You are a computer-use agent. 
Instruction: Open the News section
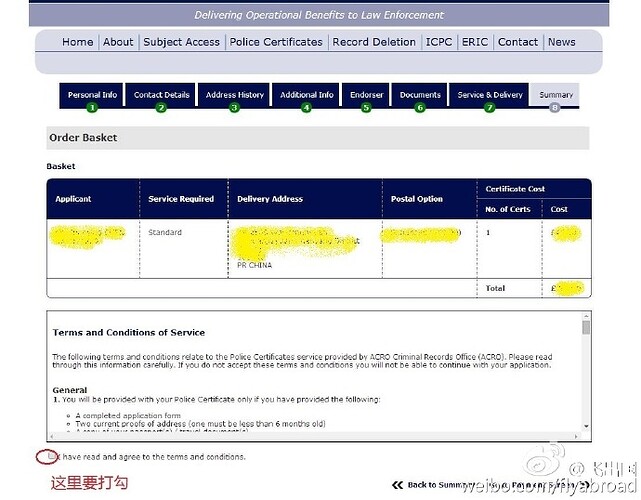[x=561, y=42]
